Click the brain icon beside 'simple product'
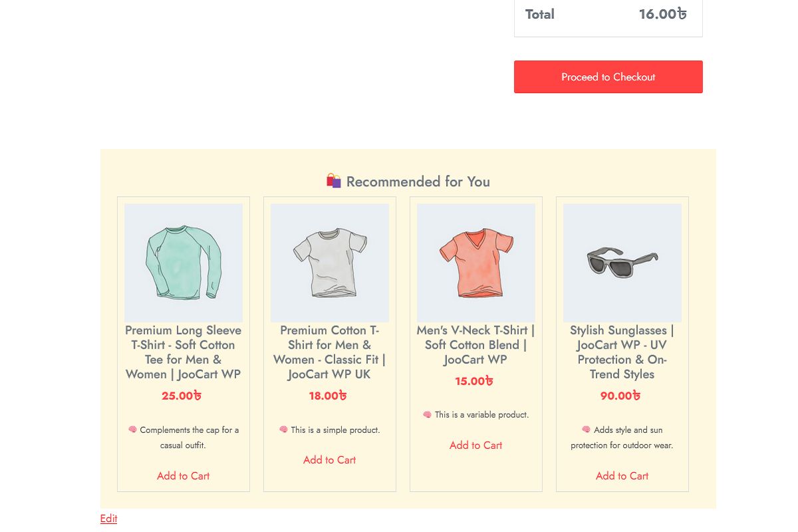Viewport: 798px width, 532px height. 283,430
